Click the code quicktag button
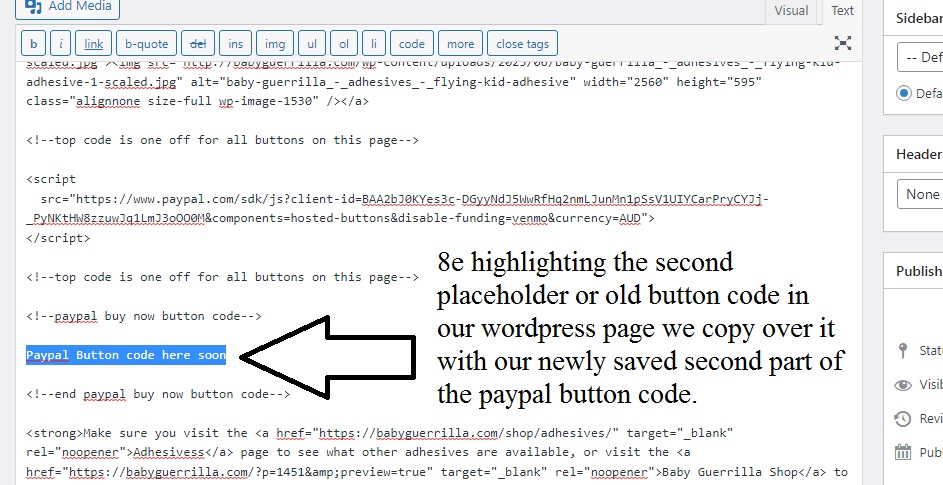 [x=412, y=43]
